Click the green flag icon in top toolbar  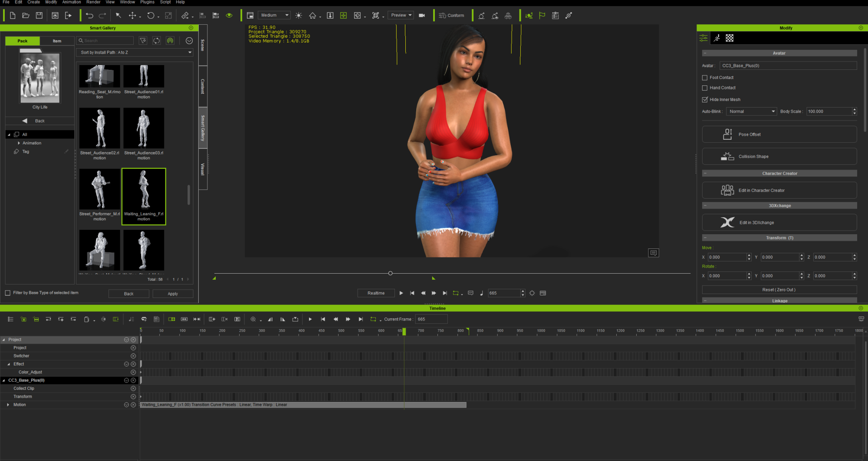pos(542,16)
